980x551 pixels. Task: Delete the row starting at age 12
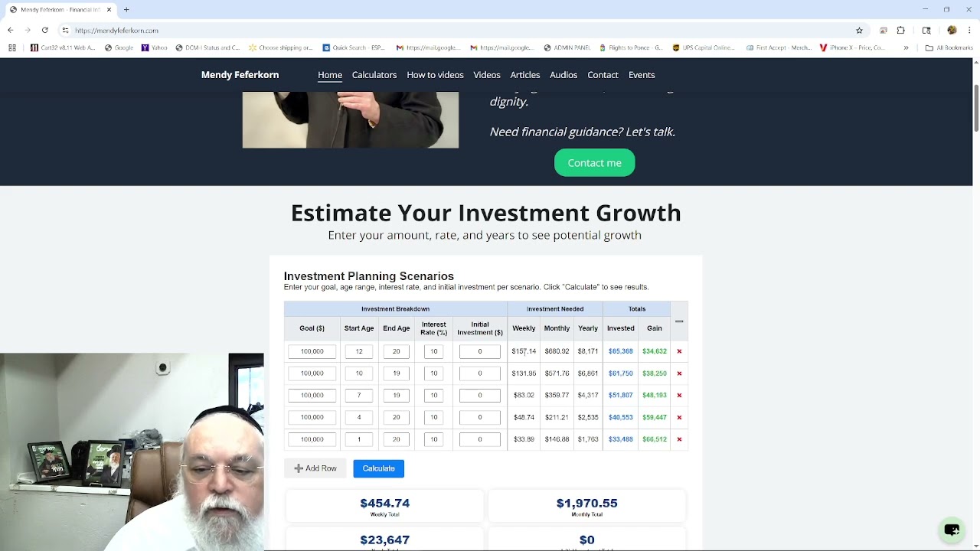tap(679, 351)
